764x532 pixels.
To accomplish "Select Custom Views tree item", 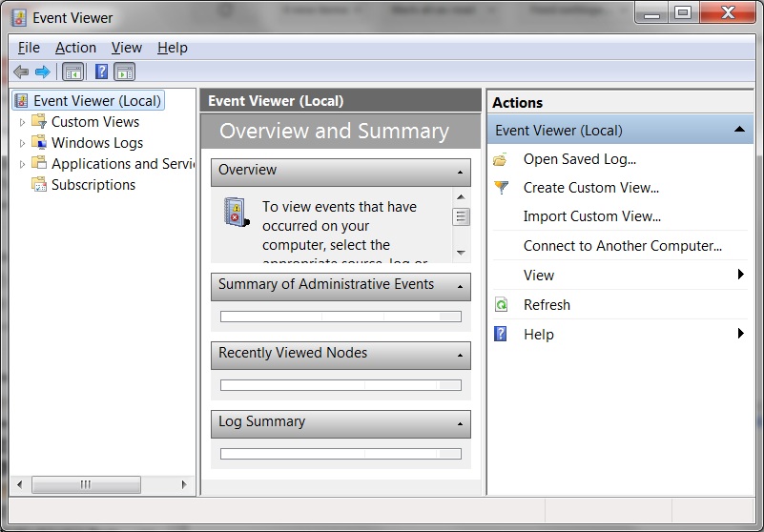I will [x=95, y=122].
